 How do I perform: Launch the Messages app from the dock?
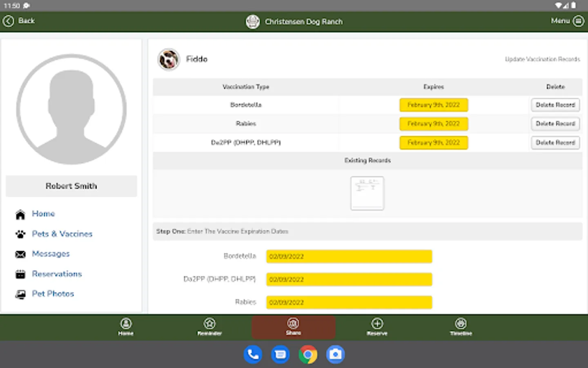pos(281,355)
